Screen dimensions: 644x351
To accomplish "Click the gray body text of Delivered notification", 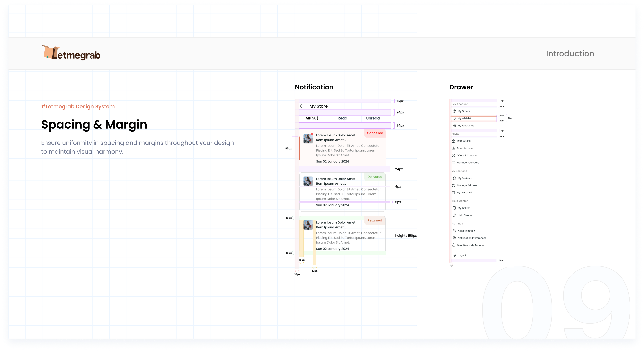I will [348, 194].
